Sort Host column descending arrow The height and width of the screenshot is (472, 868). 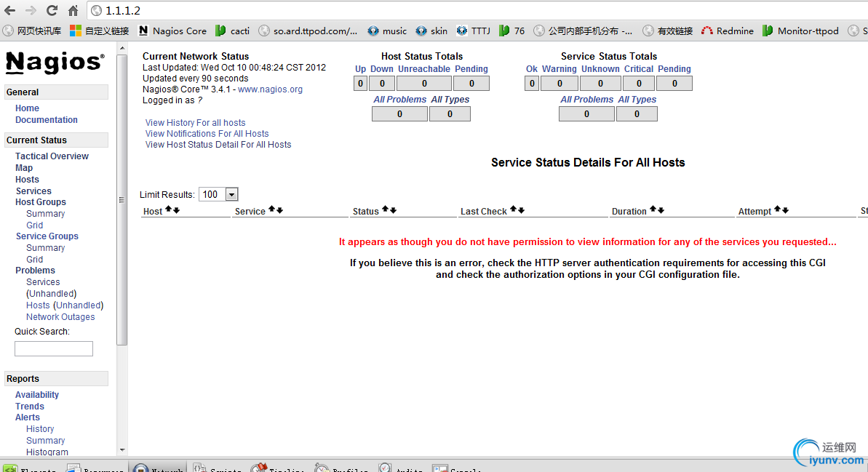(x=177, y=210)
